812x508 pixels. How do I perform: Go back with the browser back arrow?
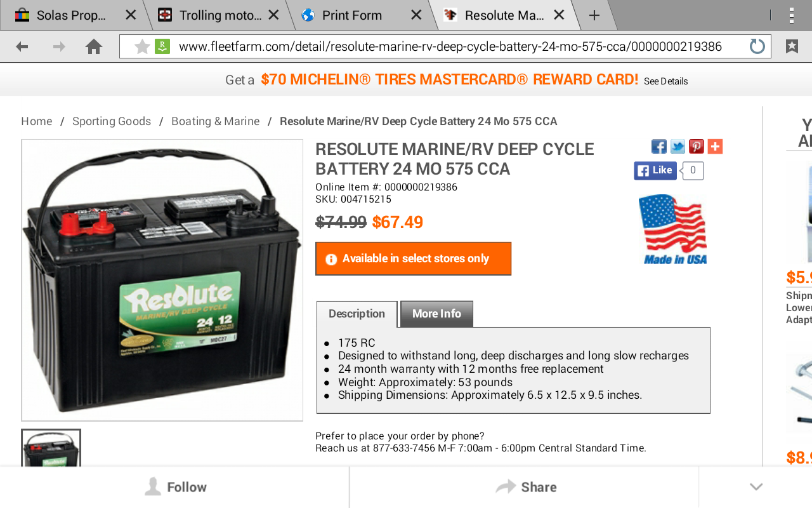pyautogui.click(x=22, y=46)
